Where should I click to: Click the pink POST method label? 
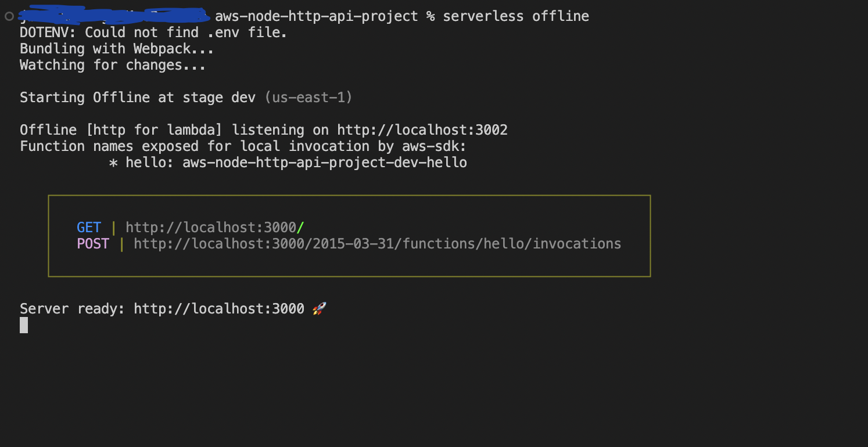pos(93,244)
